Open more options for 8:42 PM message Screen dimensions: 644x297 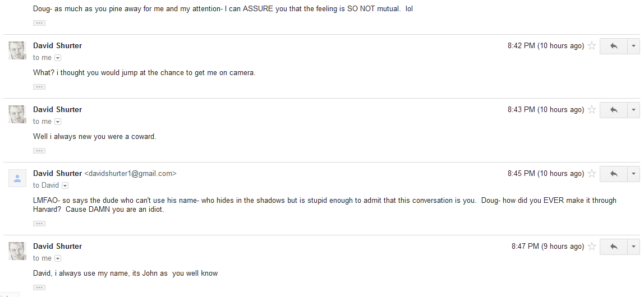(634, 46)
